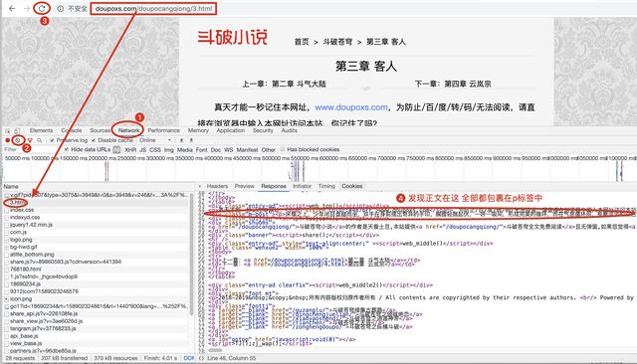This screenshot has height=364, width=637.
Task: Reload the page with the refresh icon
Action: click(42, 8)
